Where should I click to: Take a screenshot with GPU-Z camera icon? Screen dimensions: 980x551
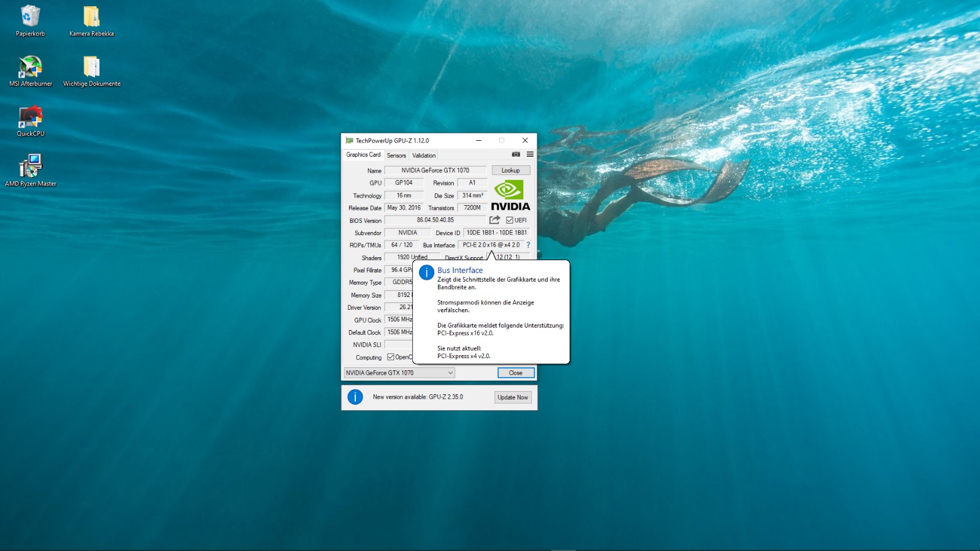pyautogui.click(x=516, y=154)
